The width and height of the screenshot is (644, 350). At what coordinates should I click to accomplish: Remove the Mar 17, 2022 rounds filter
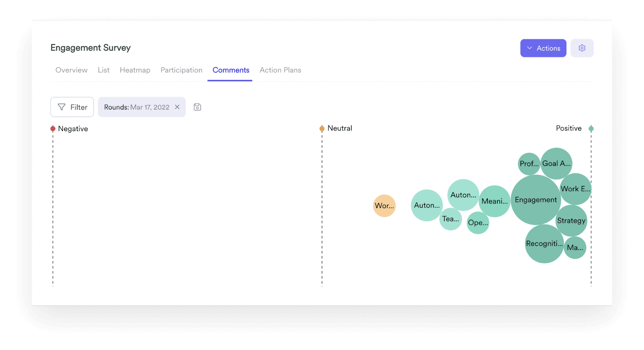[178, 107]
